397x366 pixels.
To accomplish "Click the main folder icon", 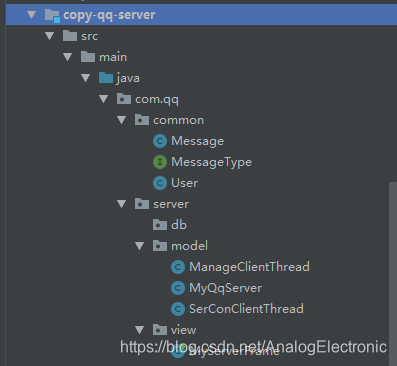I will 88,57.
